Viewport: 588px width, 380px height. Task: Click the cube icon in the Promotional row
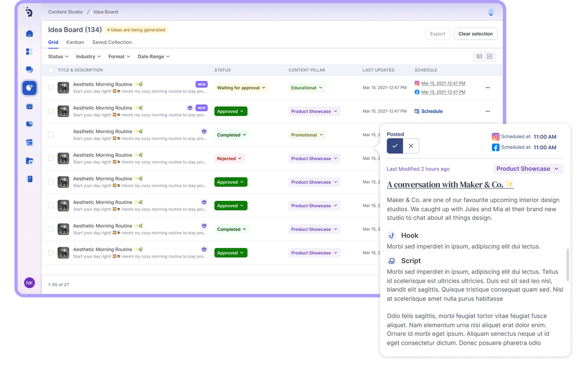[x=204, y=132]
